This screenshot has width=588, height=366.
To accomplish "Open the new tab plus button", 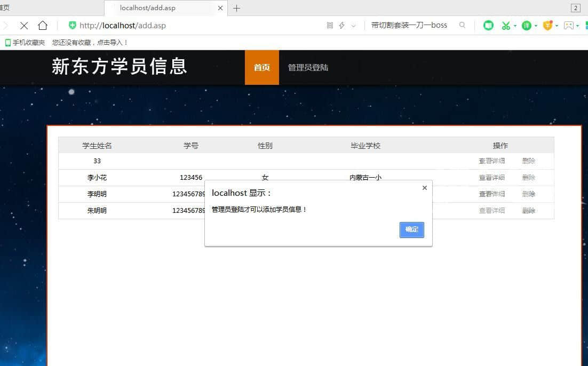I will coord(237,8).
